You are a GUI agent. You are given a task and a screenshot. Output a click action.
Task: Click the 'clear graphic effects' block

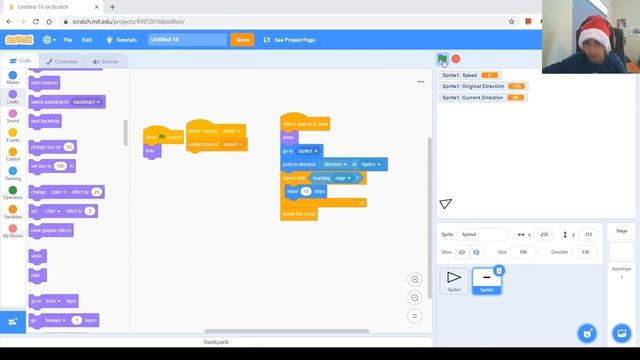click(51, 230)
